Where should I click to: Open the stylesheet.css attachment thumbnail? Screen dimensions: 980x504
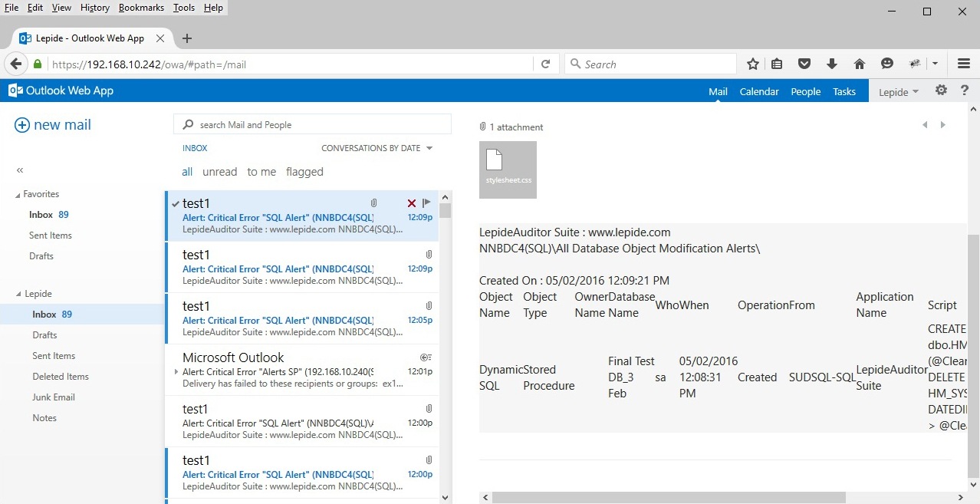508,169
